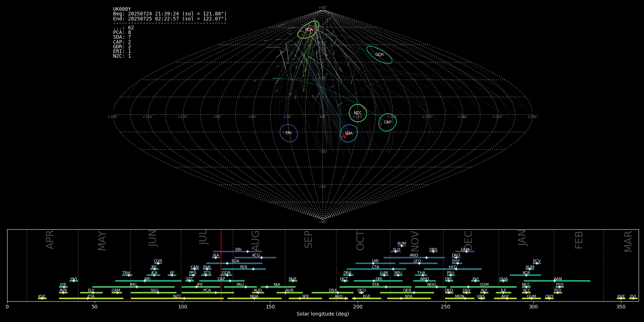Click the ETA shower label in timeline
Image resolution: width=644 pixels, height=322 pixels.
[x=91, y=297]
